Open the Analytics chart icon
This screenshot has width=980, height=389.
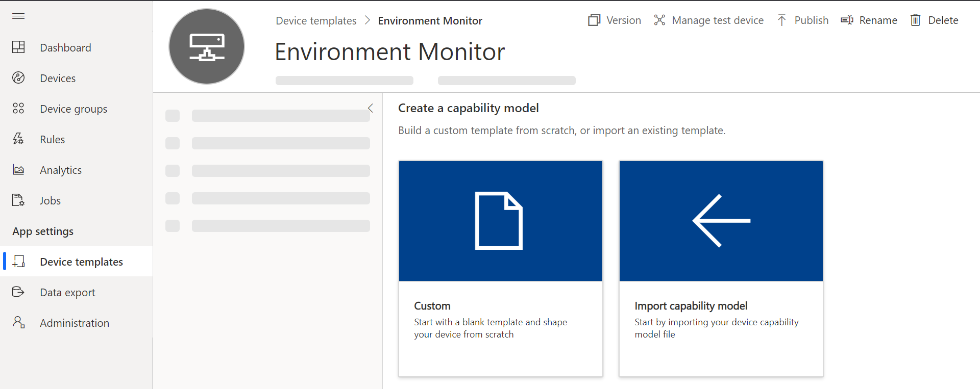[x=18, y=170]
